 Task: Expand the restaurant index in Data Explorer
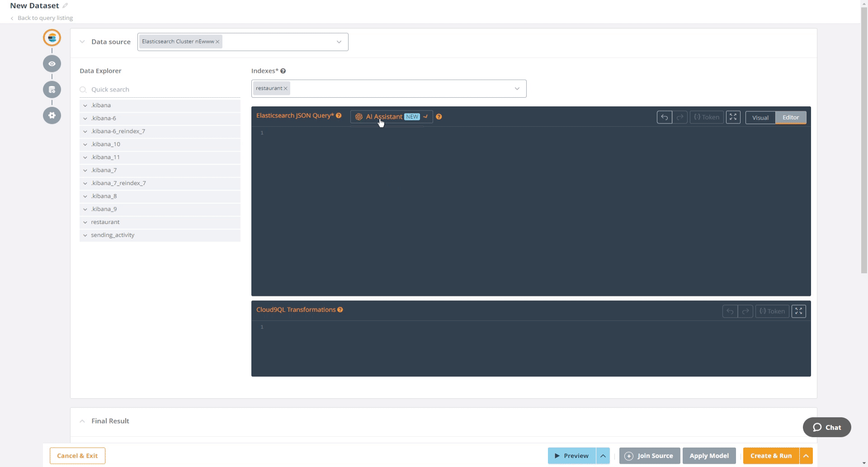tap(85, 222)
